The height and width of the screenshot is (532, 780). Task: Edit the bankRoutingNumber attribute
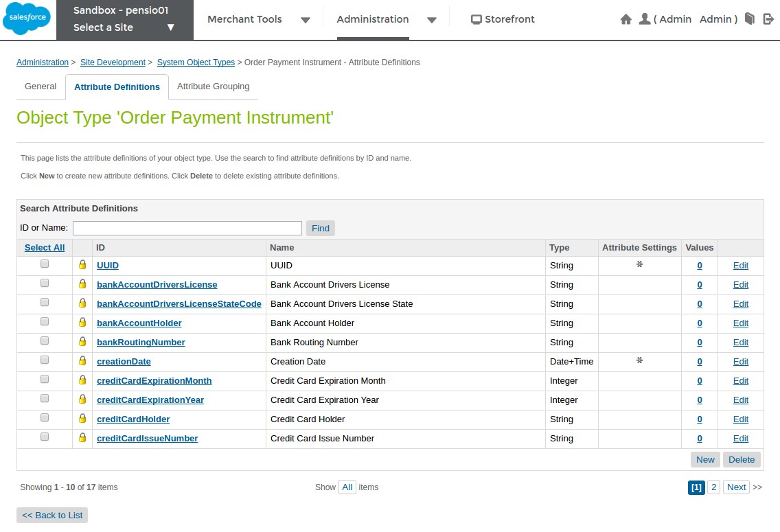[x=741, y=343]
